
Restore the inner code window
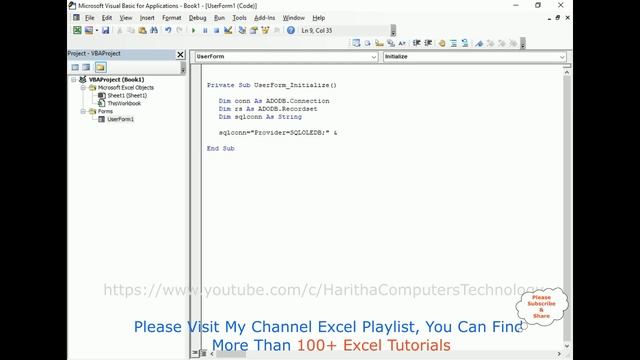tap(558, 18)
